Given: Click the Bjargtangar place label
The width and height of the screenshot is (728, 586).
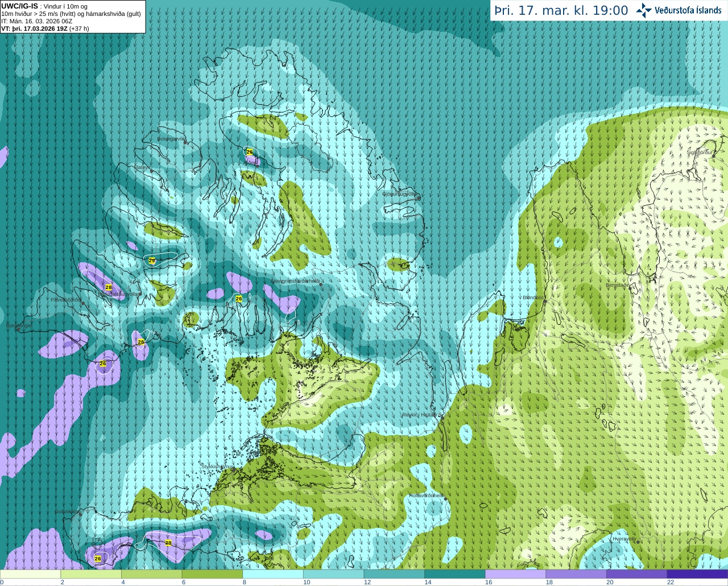Looking at the screenshot, I should click(19, 325).
